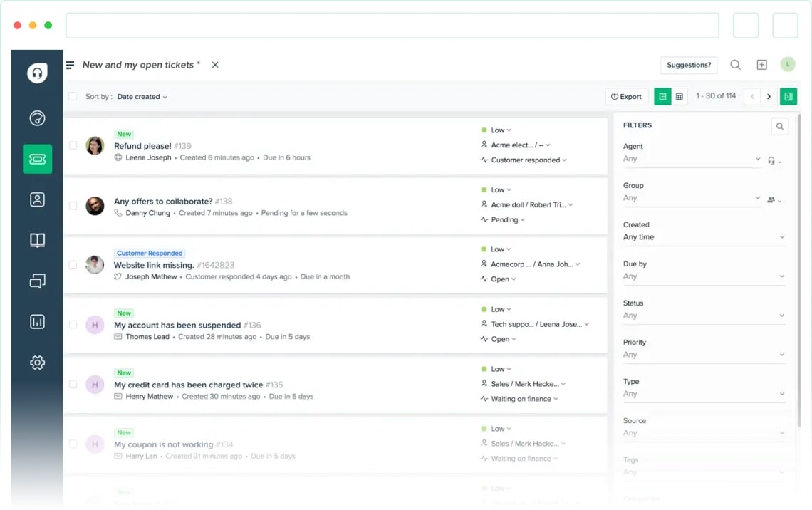Tick the select-all checkbox above the ticket list
The height and width of the screenshot is (510, 812).
pos(72,96)
